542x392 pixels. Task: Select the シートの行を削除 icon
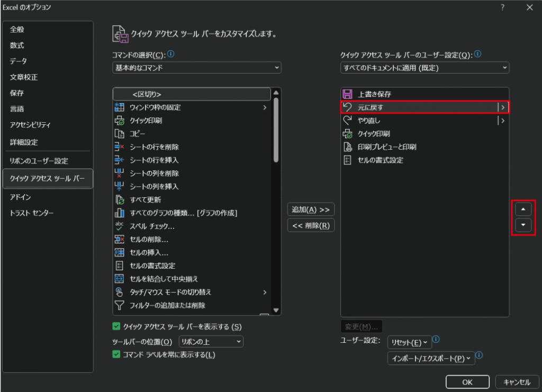point(119,147)
